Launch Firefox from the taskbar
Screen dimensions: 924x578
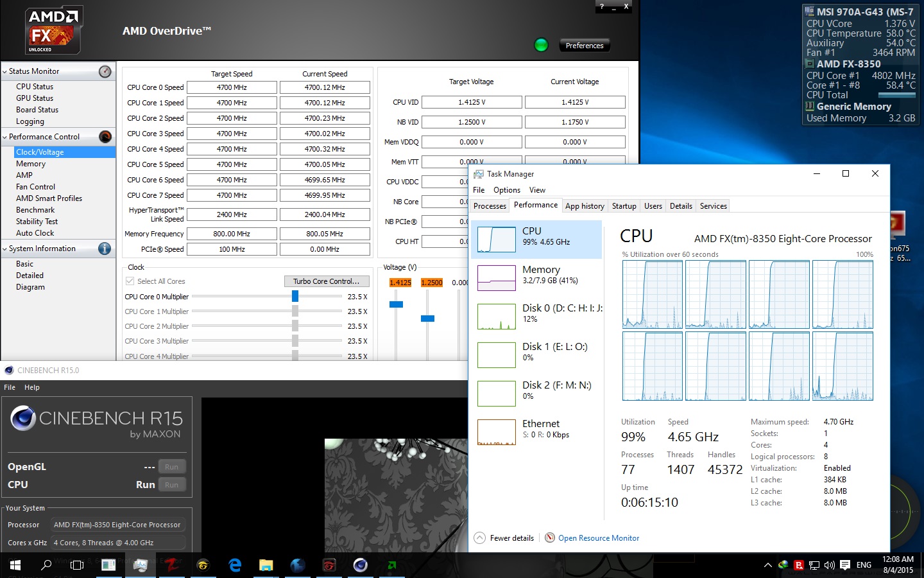pyautogui.click(x=297, y=565)
